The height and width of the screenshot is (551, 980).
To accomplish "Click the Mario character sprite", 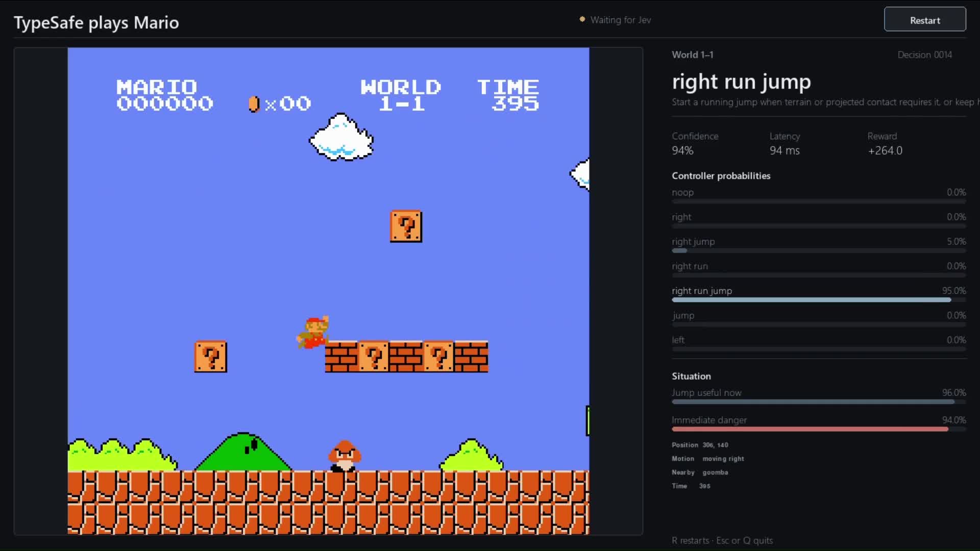I will point(313,332).
